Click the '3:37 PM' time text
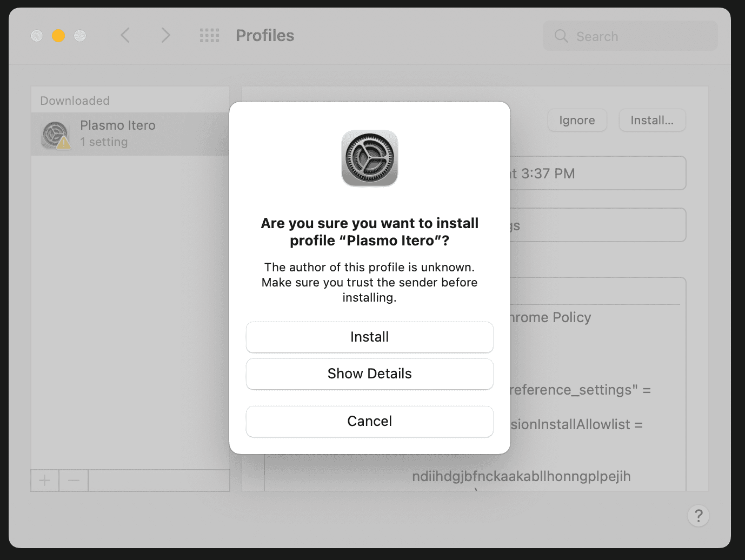The height and width of the screenshot is (560, 745). coord(548,174)
